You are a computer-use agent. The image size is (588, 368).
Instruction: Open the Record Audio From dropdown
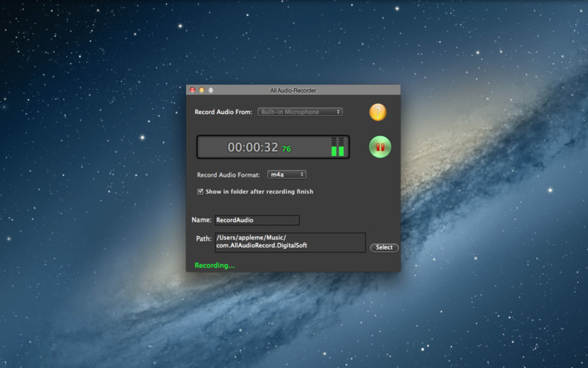[300, 112]
